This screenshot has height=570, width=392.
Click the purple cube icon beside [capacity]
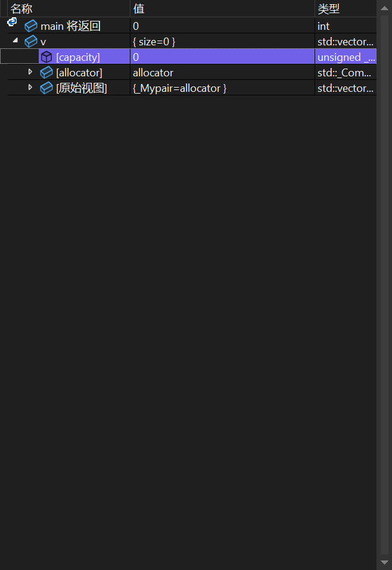pyautogui.click(x=46, y=57)
